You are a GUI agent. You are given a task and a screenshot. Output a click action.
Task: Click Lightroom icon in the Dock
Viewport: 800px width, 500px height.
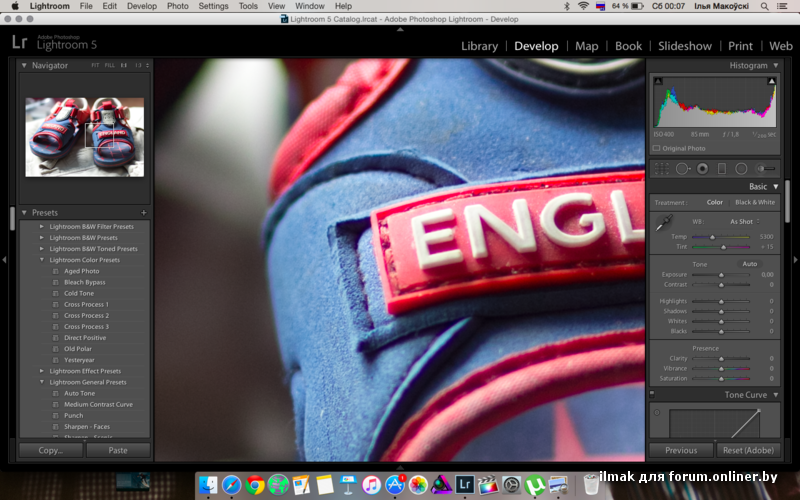pos(464,484)
